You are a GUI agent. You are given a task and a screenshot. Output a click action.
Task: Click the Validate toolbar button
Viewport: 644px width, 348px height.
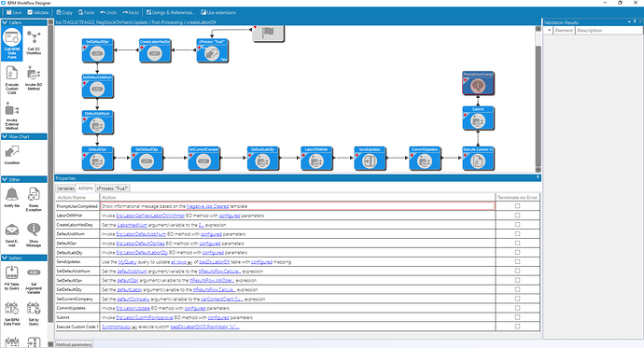(x=38, y=12)
